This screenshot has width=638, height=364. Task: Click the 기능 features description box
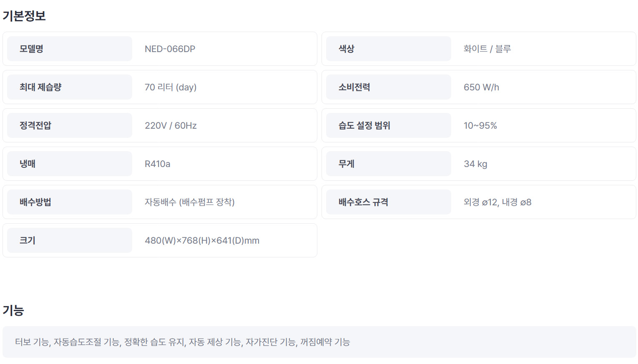(x=319, y=342)
